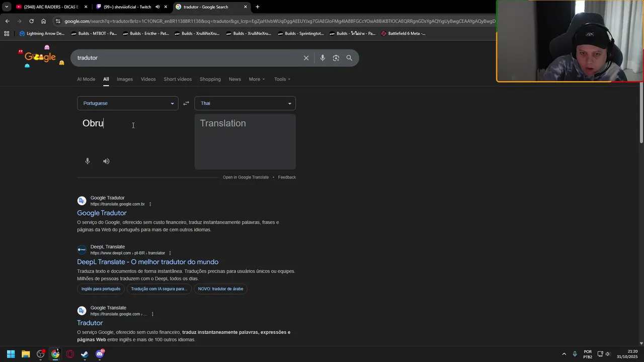This screenshot has height=362, width=644.
Task: Open the Builds - Sprintingtot... bookmark
Action: click(x=300, y=34)
